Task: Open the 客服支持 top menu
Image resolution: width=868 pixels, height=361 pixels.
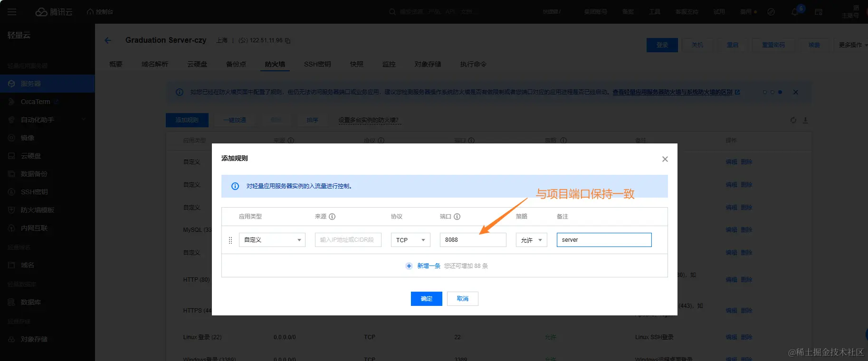Action: click(687, 12)
